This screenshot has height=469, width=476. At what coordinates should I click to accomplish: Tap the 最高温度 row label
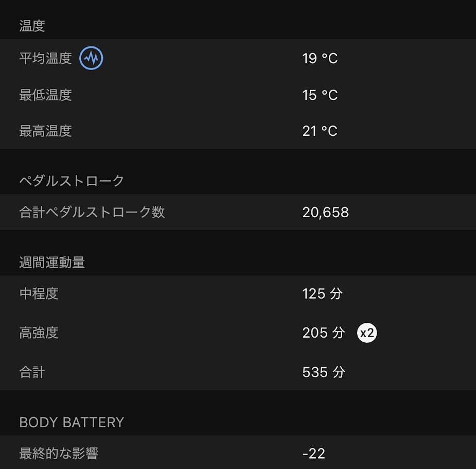(45, 131)
